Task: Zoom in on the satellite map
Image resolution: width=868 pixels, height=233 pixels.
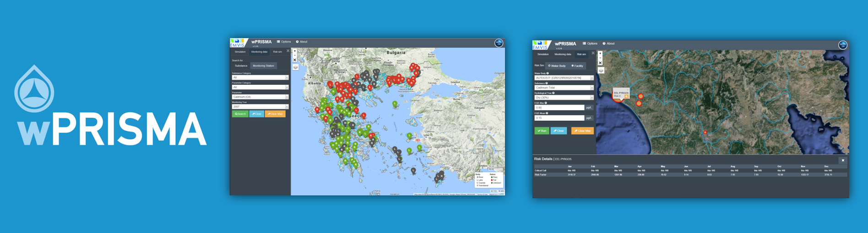Action: coord(600,54)
